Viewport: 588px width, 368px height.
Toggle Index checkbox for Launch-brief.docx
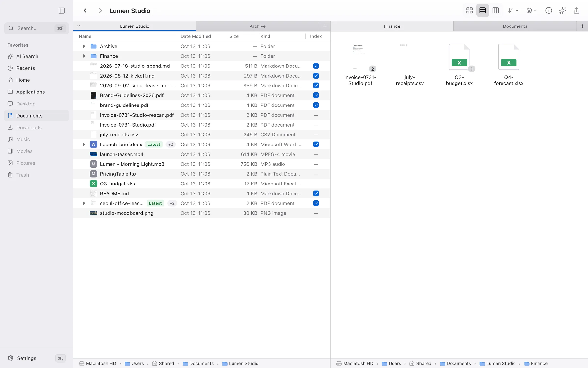pyautogui.click(x=316, y=145)
